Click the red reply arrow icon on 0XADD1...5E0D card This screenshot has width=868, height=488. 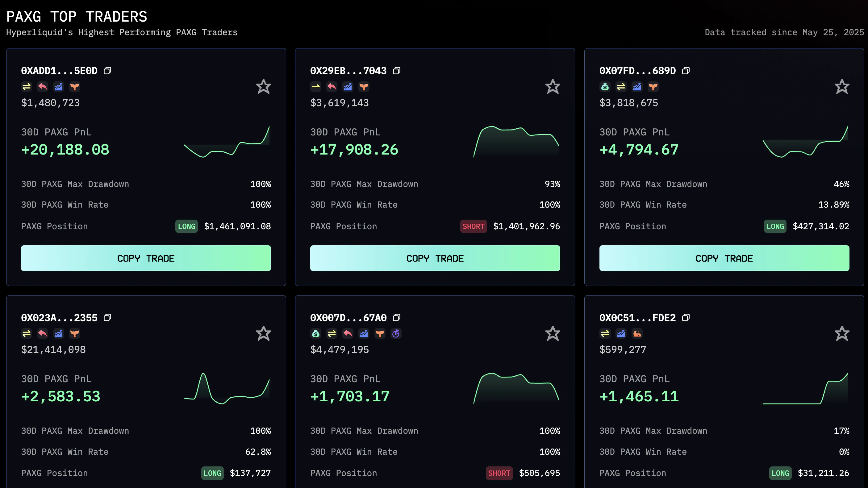[43, 87]
